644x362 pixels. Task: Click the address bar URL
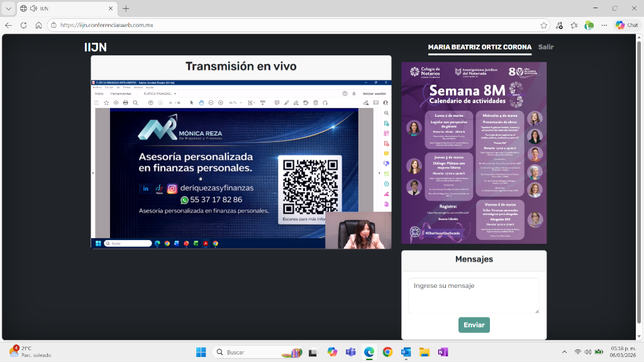107,25
